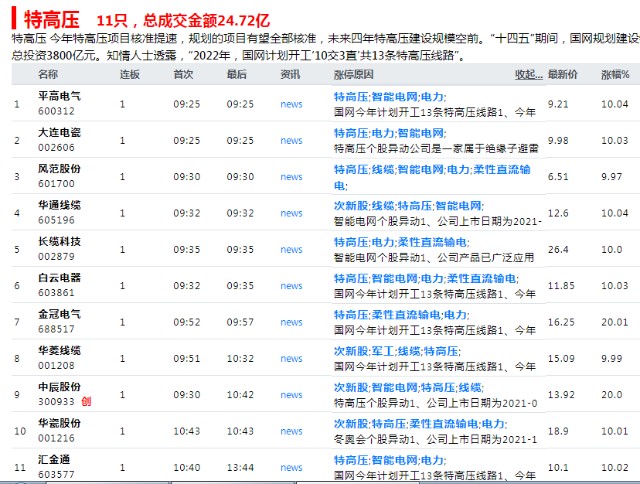
Task: Open 华瓷股份 tags 次新股;特高压;柔性直流输电;电力
Action: 420,424
